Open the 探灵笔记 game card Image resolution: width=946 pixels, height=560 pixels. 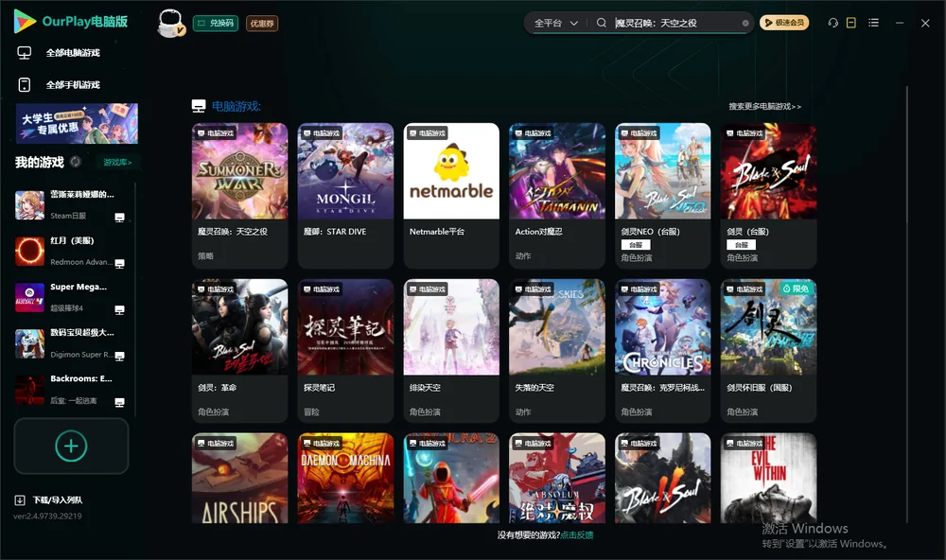click(345, 351)
